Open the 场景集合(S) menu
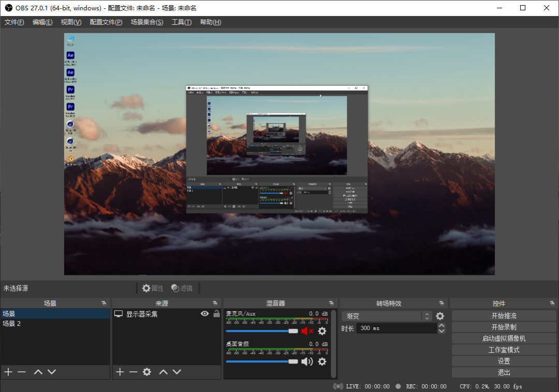559x392 pixels. [x=146, y=22]
